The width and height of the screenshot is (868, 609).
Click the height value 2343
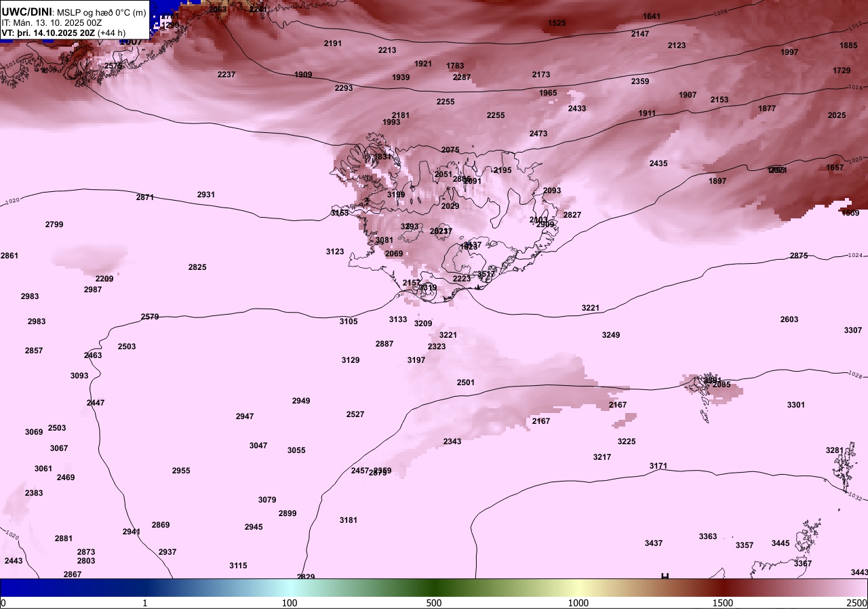pos(452,441)
